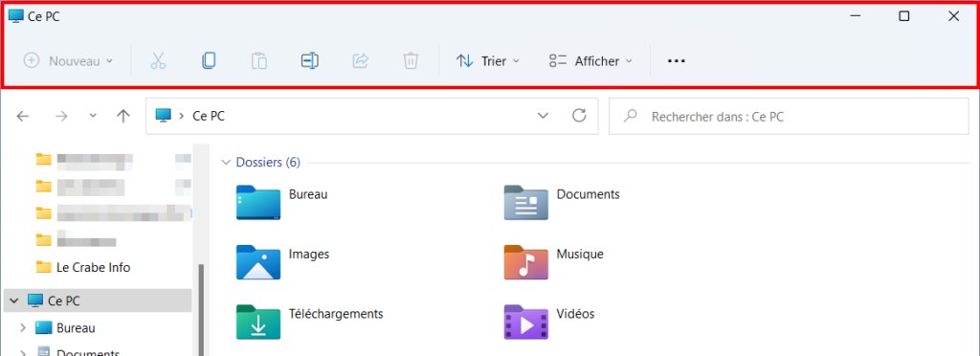Click the navigation pane scrollbar
Screen dimensions: 980x356
tap(201, 310)
